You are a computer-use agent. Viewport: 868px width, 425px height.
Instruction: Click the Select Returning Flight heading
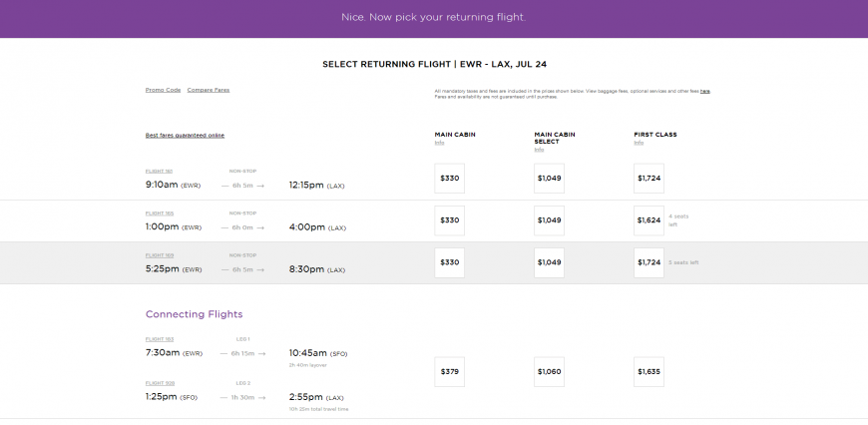click(435, 64)
